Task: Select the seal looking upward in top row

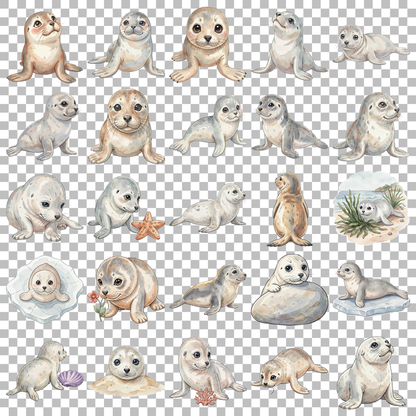Action: click(289, 45)
